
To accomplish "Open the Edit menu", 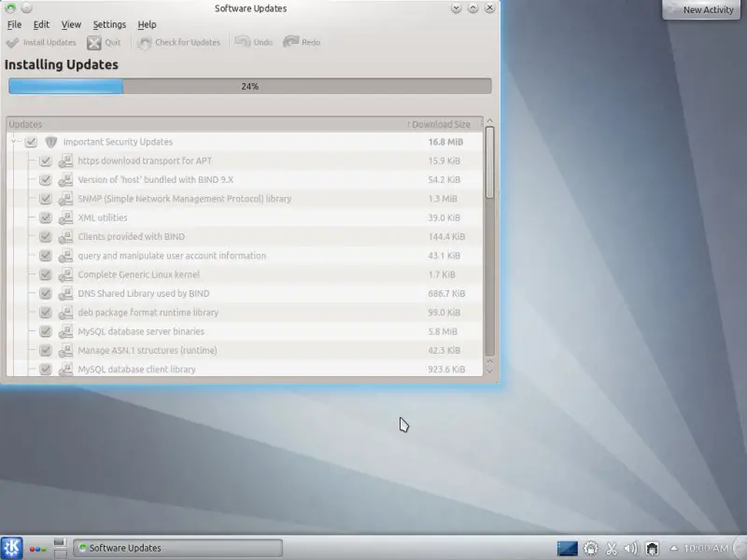I will (x=41, y=25).
